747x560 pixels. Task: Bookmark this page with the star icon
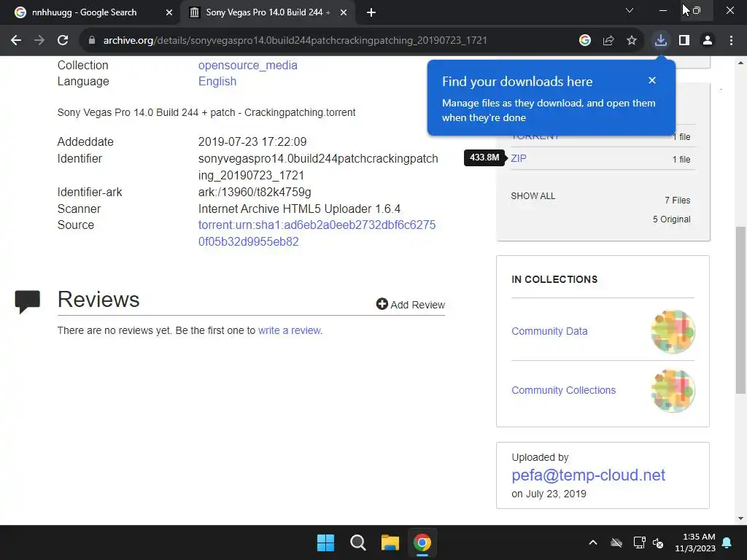pyautogui.click(x=632, y=41)
